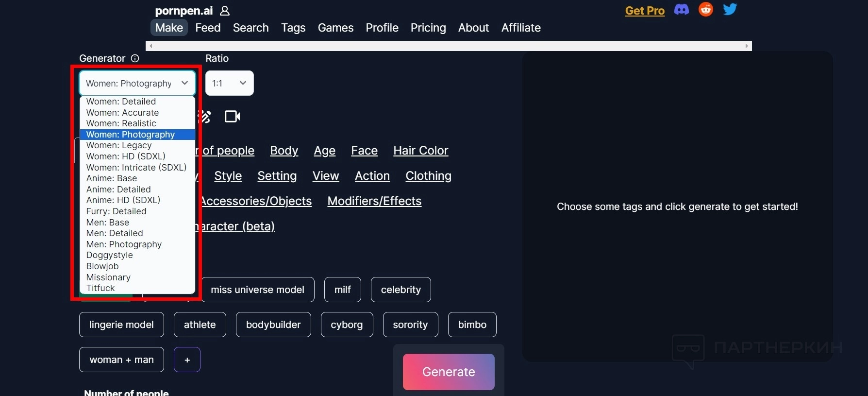Toggle the "celebrity" tag
Image resolution: width=868 pixels, height=396 pixels.
(401, 290)
